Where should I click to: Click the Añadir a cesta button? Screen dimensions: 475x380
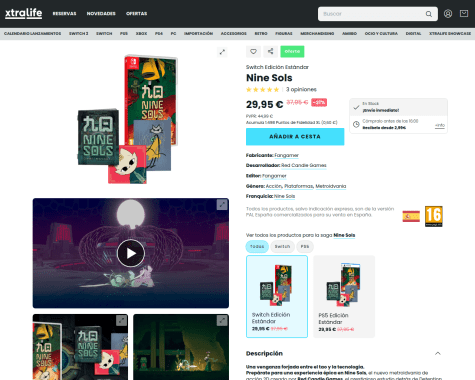295,137
